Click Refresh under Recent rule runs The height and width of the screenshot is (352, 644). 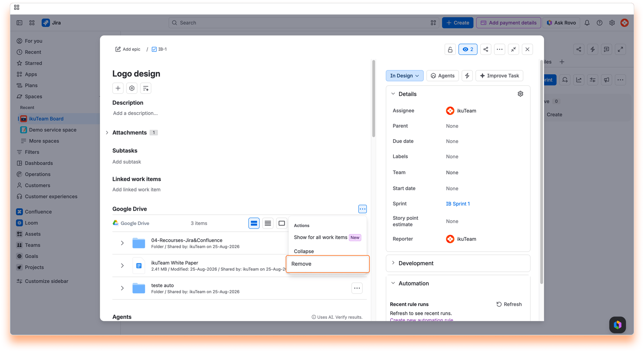click(509, 304)
